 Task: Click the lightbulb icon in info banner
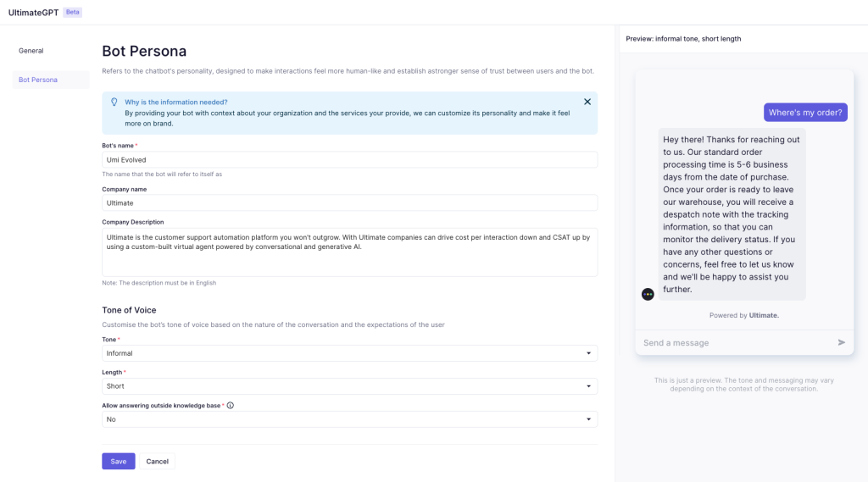(x=114, y=102)
